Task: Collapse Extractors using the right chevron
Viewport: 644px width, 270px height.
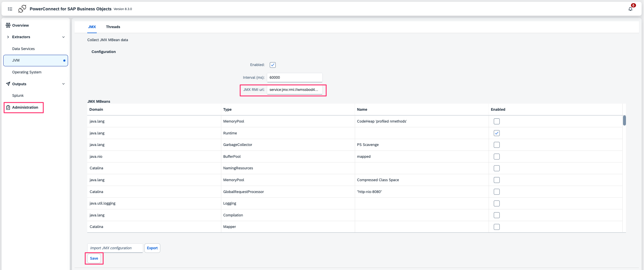Action: pyautogui.click(x=63, y=37)
